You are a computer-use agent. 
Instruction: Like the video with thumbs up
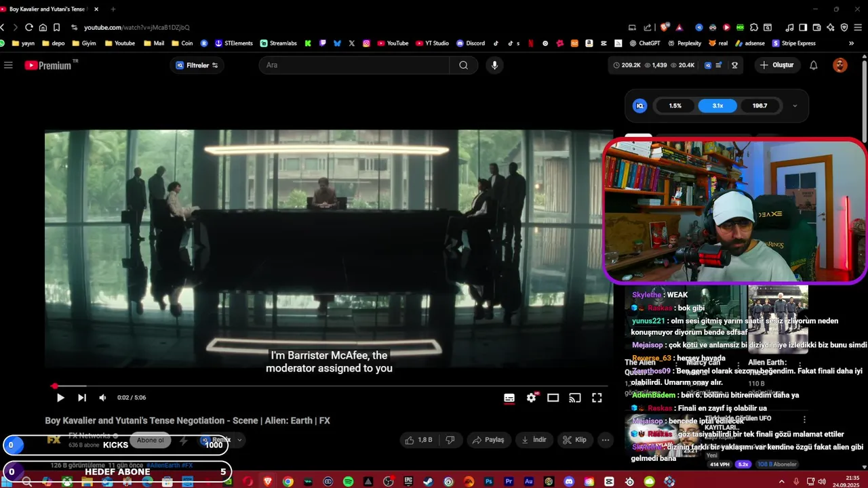coord(418,440)
